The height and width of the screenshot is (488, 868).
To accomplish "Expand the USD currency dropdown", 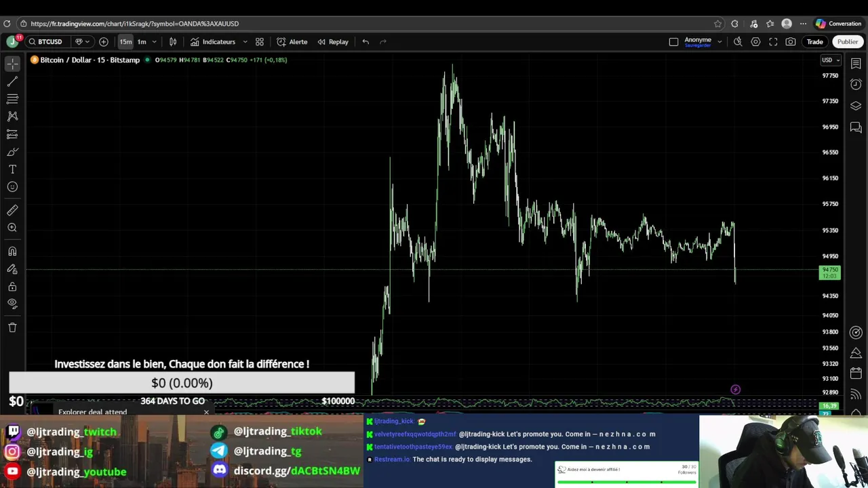I will (x=831, y=60).
